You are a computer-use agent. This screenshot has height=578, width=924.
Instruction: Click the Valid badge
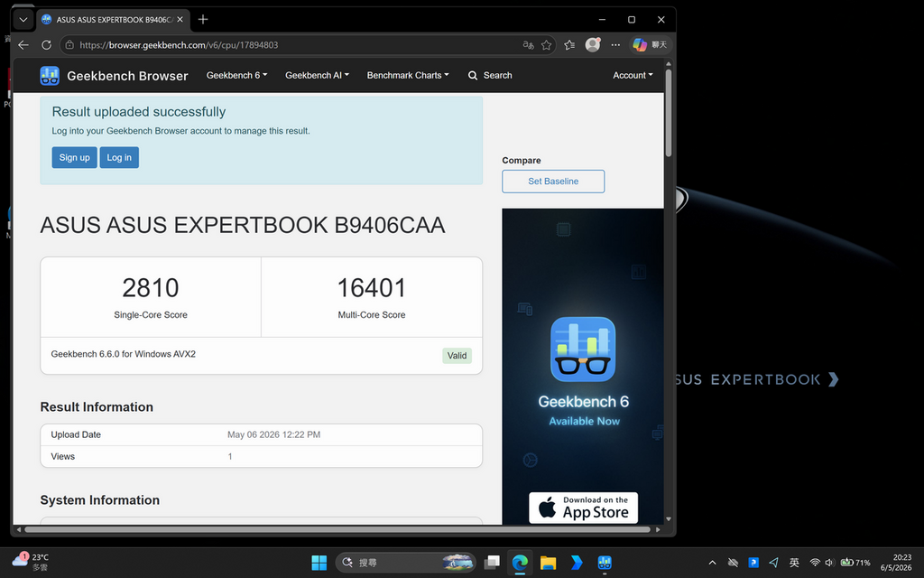457,355
